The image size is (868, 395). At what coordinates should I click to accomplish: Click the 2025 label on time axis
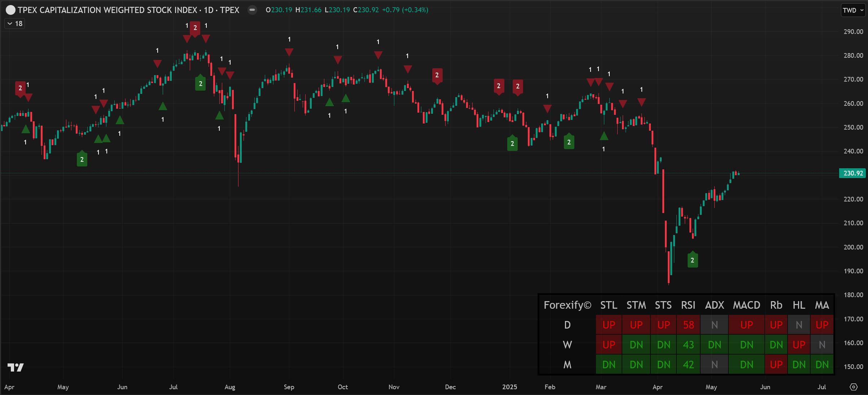point(509,387)
